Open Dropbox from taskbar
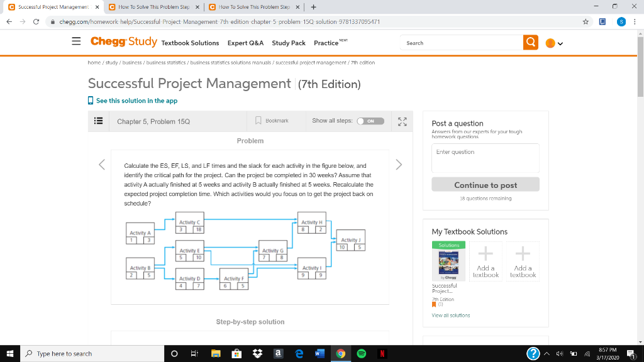 [257, 353]
